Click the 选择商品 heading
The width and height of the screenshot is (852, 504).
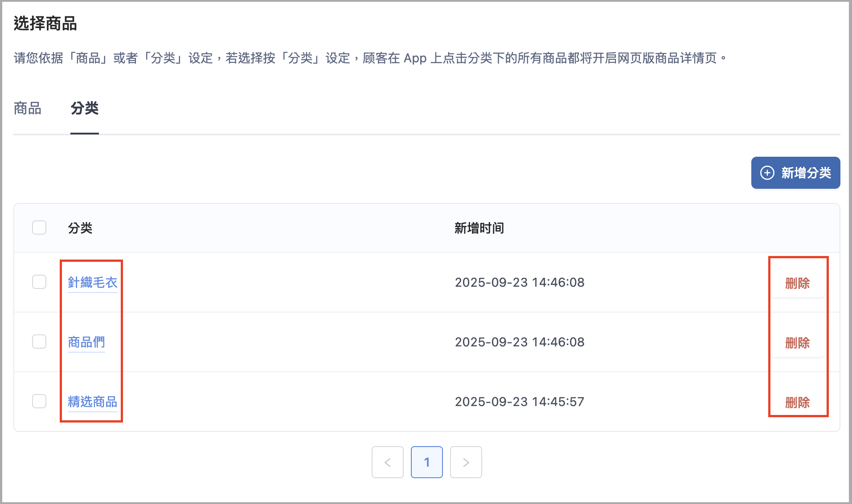pyautogui.click(x=45, y=24)
